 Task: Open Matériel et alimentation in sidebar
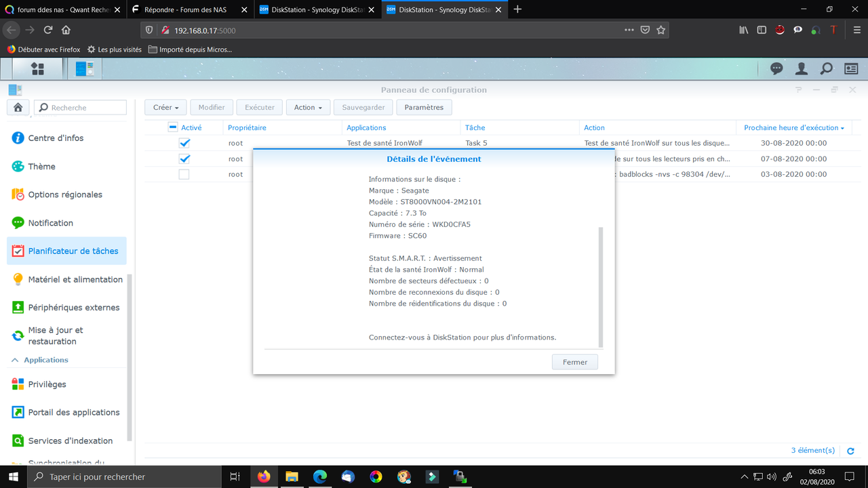[x=66, y=279]
